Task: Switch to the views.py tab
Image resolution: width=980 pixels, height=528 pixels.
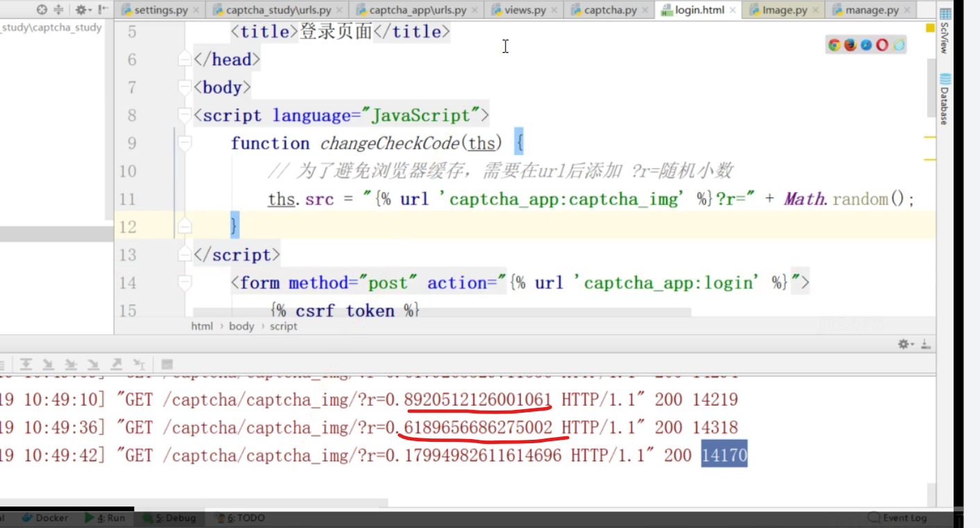Action: (524, 10)
